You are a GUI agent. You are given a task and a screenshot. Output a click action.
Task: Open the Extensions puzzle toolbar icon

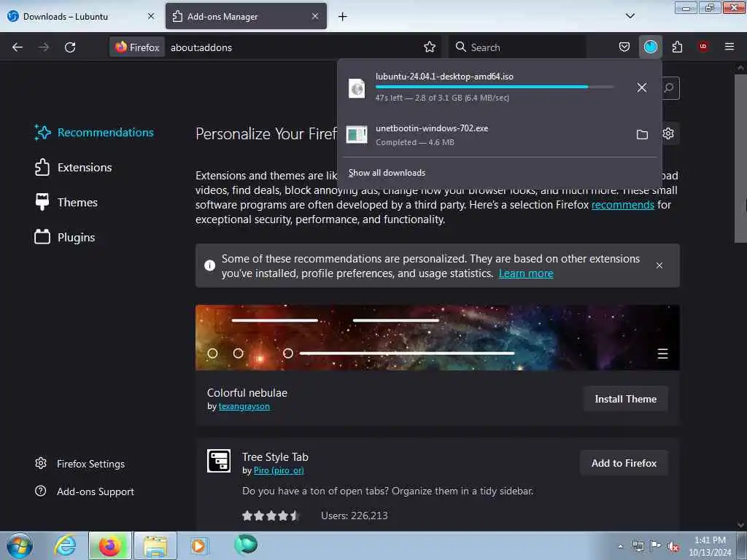677,47
